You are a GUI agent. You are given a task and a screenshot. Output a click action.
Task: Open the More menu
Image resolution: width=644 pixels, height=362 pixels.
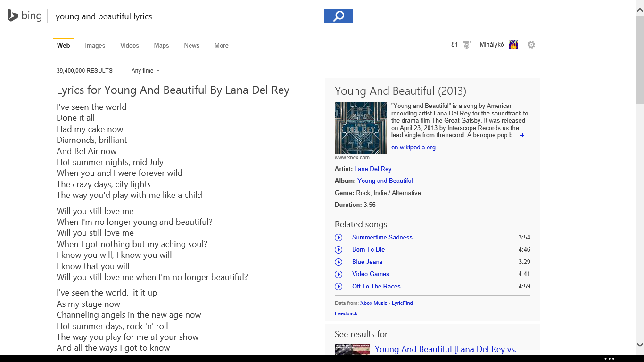[222, 46]
